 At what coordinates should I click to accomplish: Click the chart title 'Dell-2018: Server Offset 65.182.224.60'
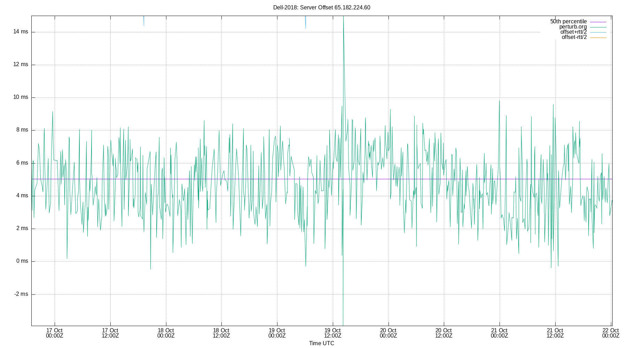322,7
